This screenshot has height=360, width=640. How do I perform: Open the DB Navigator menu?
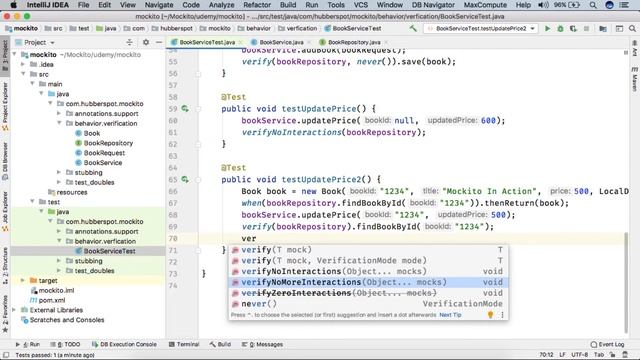coord(433,5)
